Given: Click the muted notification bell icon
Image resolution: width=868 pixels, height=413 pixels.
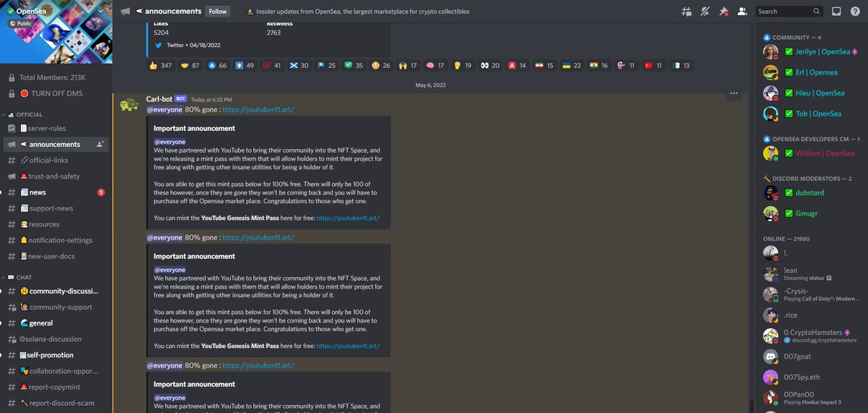Looking at the screenshot, I should (x=705, y=12).
